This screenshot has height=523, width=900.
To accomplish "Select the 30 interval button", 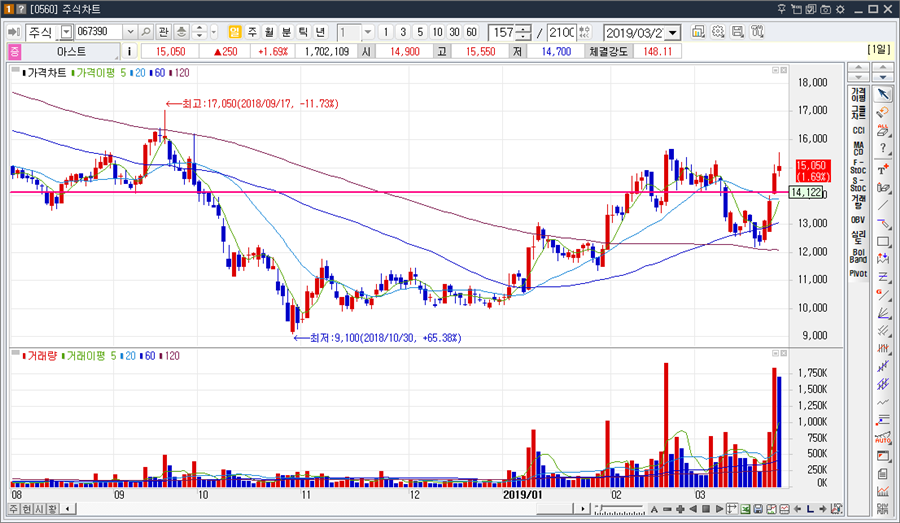I will [x=455, y=32].
